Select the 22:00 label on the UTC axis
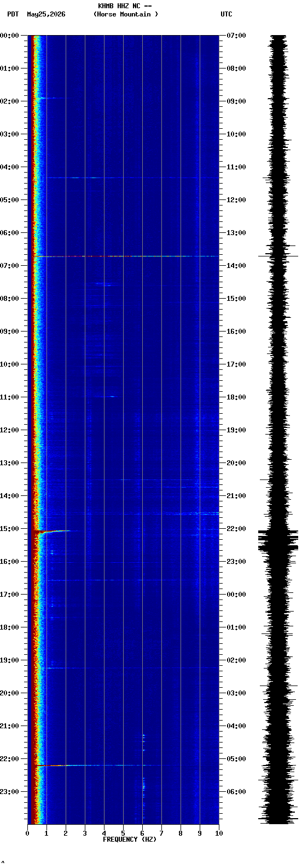The image size is (302, 868). [236, 529]
